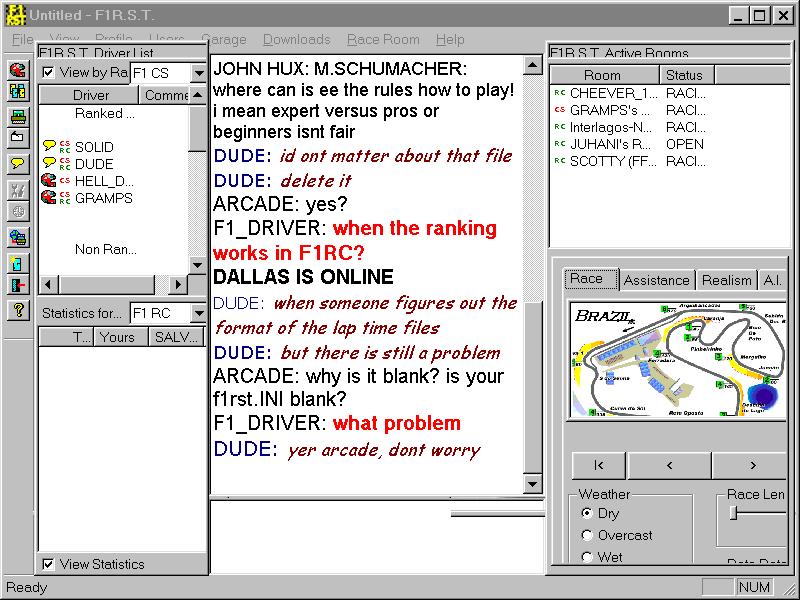Toggle the View Statistics checkbox

(48, 564)
